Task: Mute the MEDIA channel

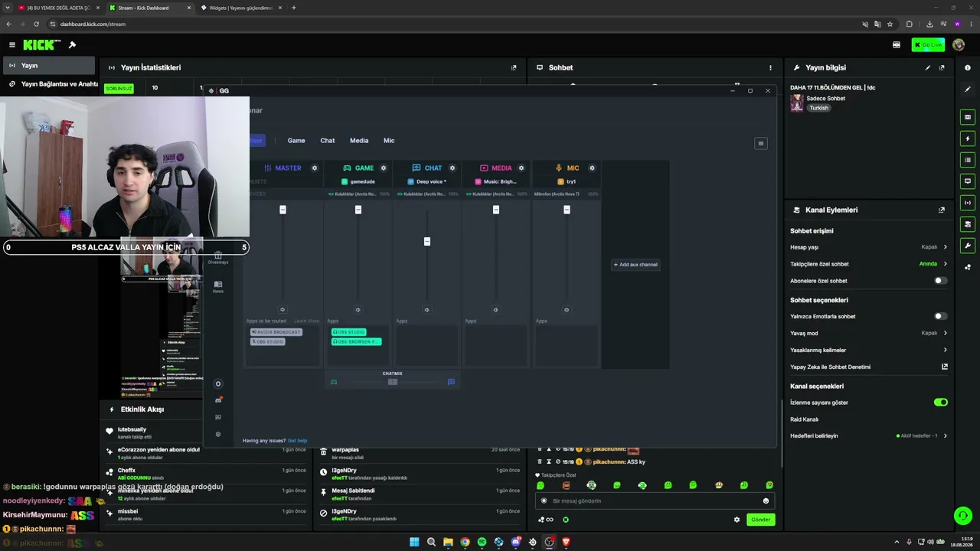Action: [x=495, y=310]
